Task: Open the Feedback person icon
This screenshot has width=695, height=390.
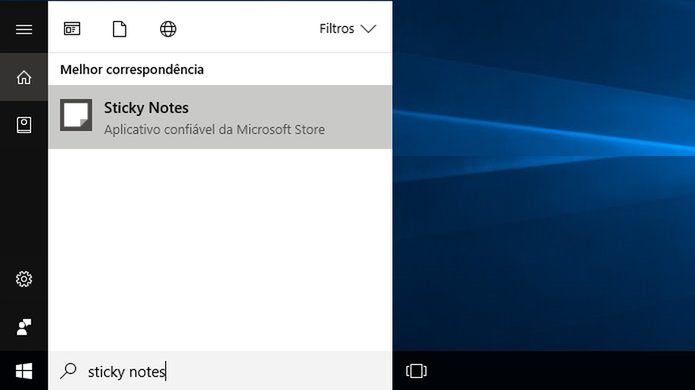Action: 24,327
